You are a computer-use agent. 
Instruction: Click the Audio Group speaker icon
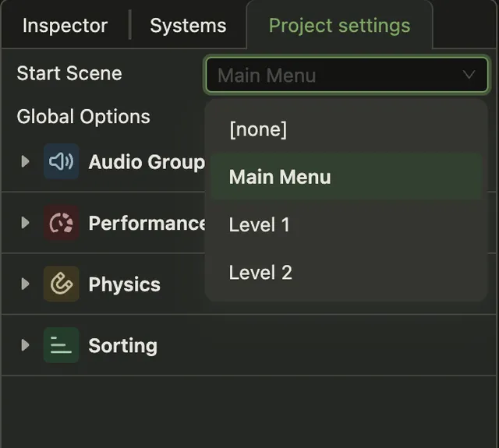point(62,161)
